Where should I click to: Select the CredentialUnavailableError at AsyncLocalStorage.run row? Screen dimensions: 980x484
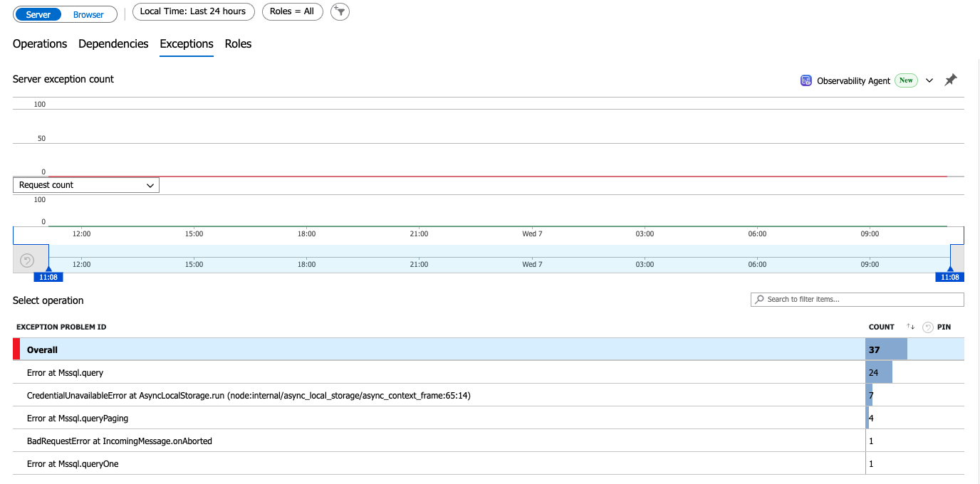489,395
